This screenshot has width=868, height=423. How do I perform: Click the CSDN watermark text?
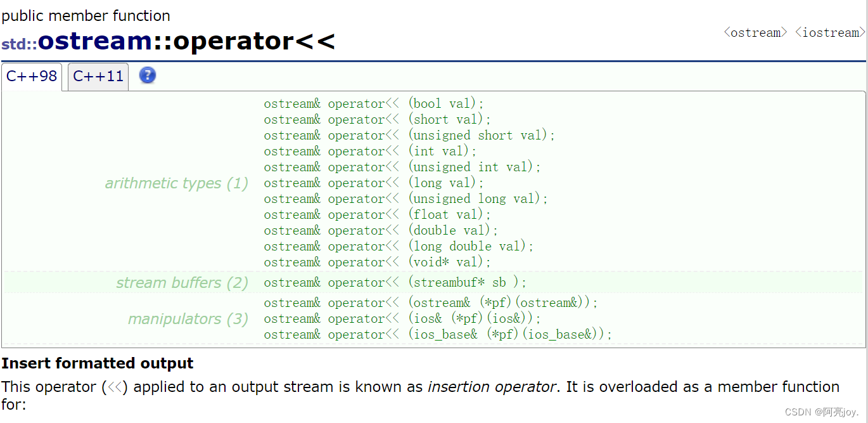tap(821, 412)
